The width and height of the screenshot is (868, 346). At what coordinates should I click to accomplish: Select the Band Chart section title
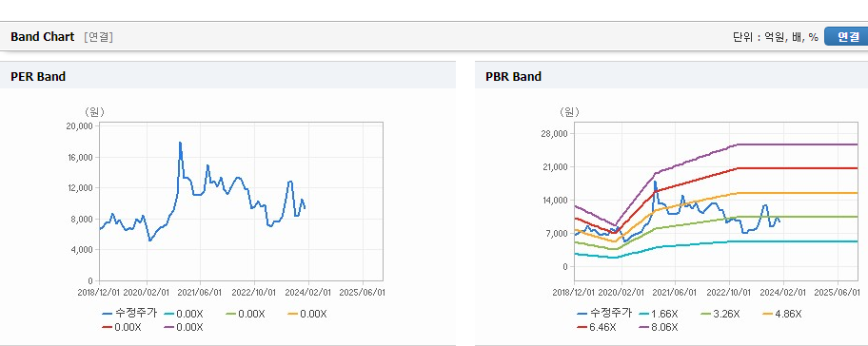(42, 36)
